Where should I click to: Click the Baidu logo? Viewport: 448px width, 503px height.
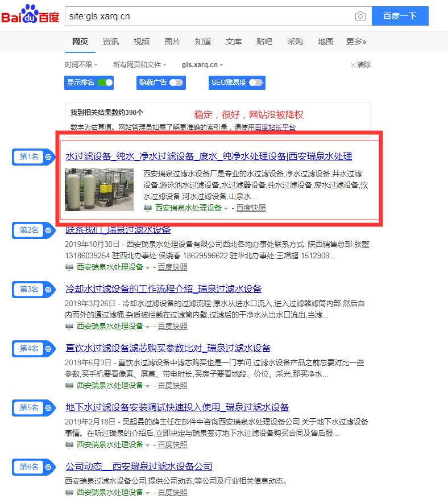click(x=30, y=16)
